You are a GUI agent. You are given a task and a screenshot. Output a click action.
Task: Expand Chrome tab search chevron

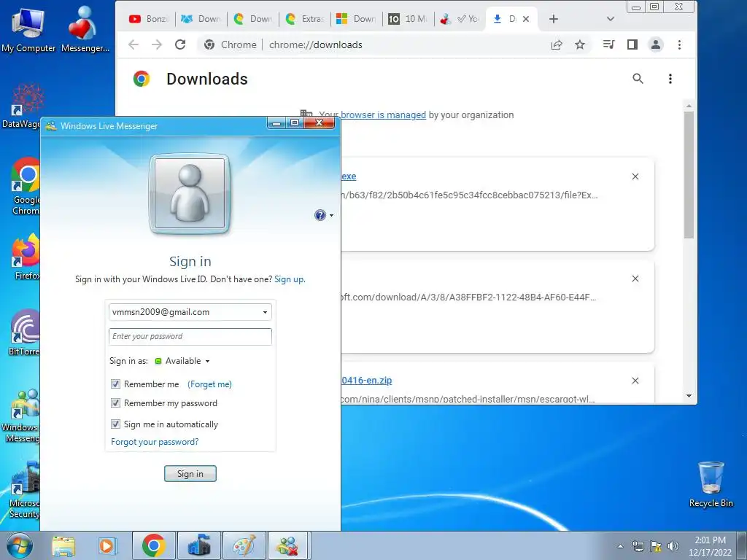pos(611,19)
